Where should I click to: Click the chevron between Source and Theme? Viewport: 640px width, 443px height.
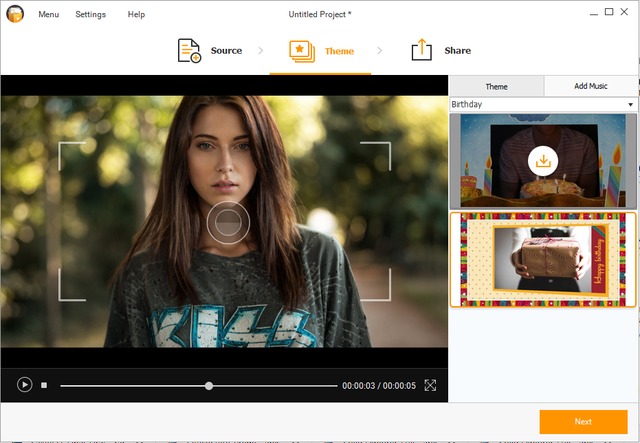tap(262, 50)
